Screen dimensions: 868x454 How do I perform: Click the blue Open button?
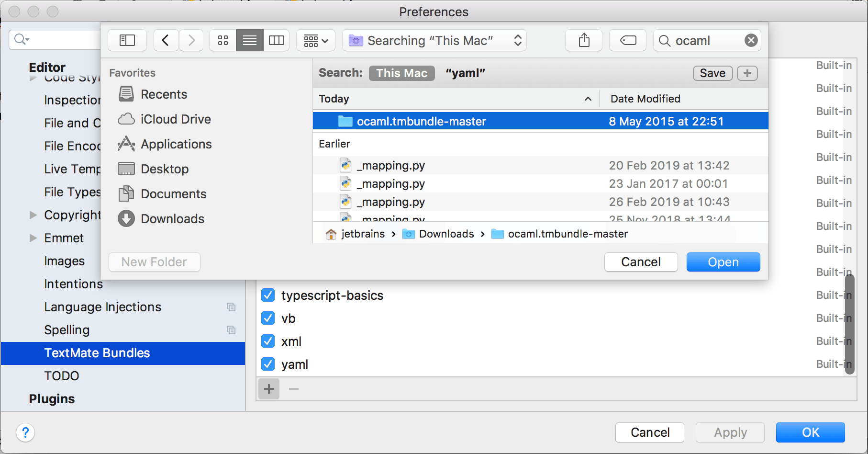[723, 262]
